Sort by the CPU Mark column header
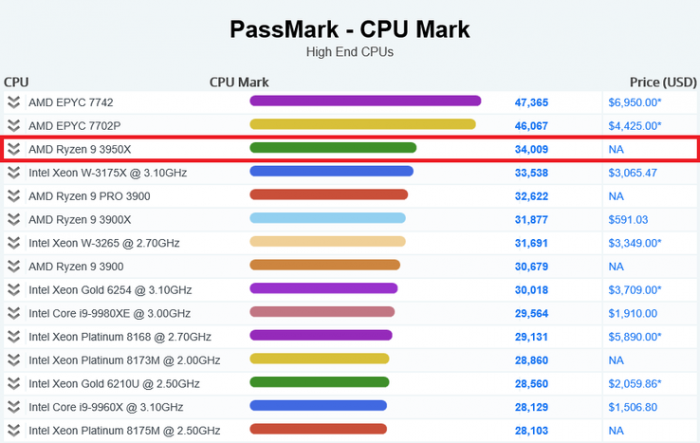The image size is (700, 443). [239, 82]
